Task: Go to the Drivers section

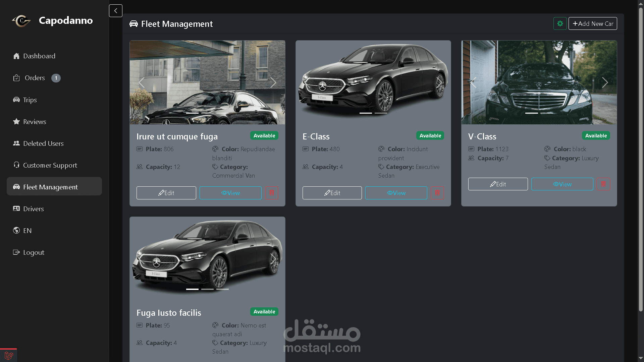Action: pos(33,209)
